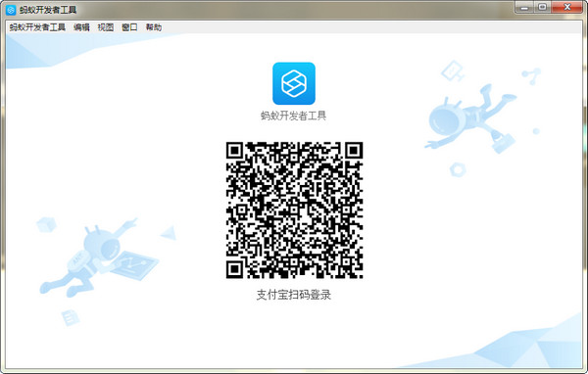Viewport: 588px width, 374px height.
Task: Click the blue Ant developer tool logo
Action: click(294, 83)
